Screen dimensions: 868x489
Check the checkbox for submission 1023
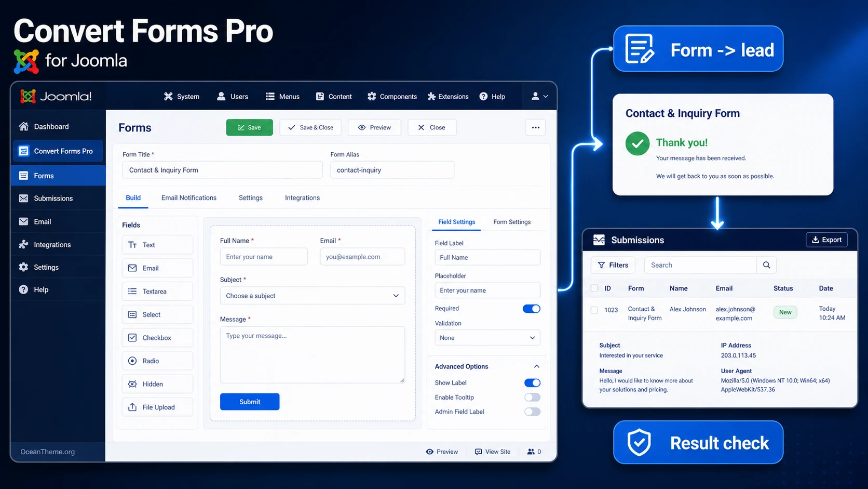[594, 310]
